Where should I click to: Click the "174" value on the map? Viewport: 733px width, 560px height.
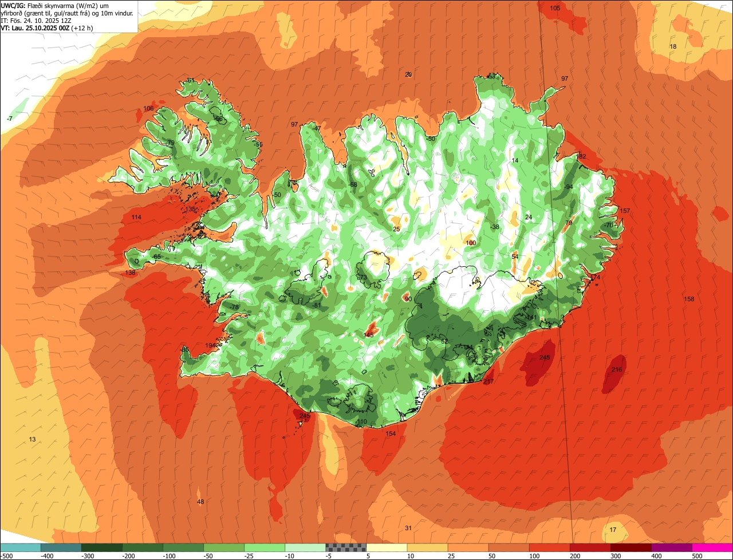596,278
